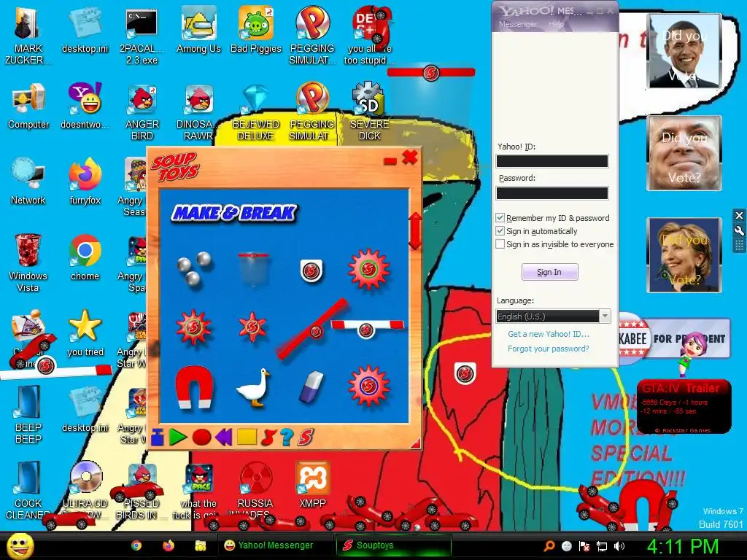Click the Hillary Did you Vote gadget
This screenshot has width=747, height=560.
684,254
